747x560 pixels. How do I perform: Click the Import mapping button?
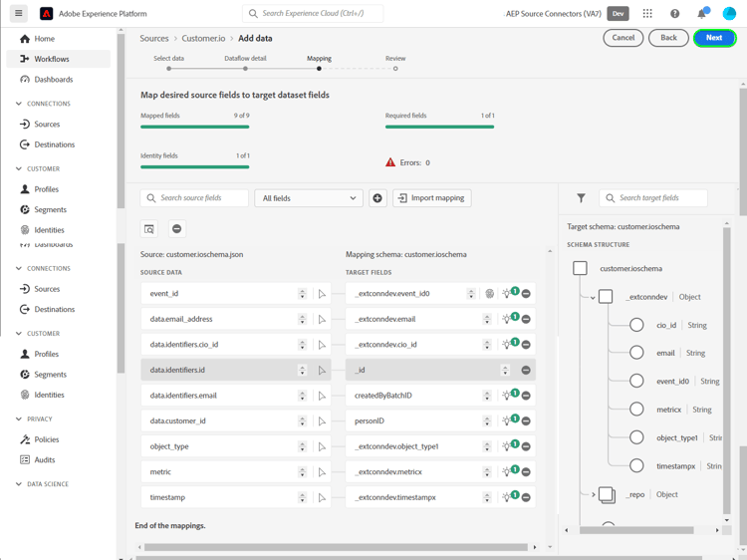click(431, 198)
